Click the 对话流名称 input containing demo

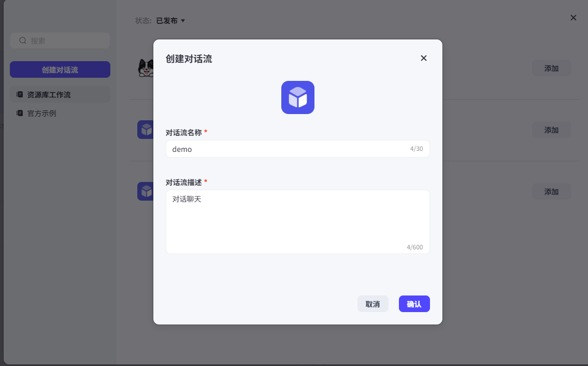click(x=298, y=149)
